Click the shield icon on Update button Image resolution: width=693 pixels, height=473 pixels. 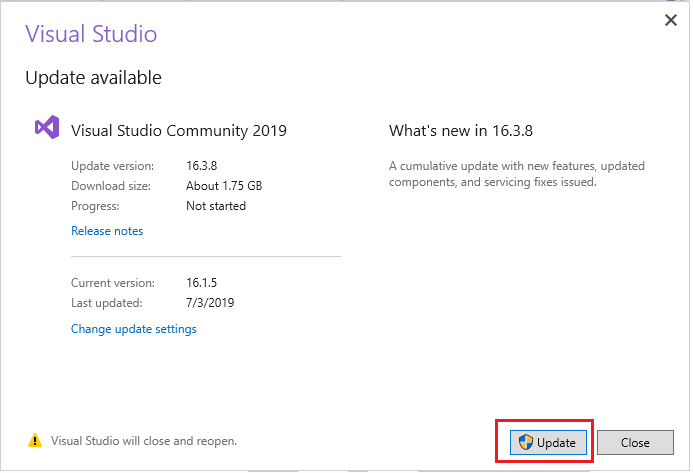[x=526, y=442]
